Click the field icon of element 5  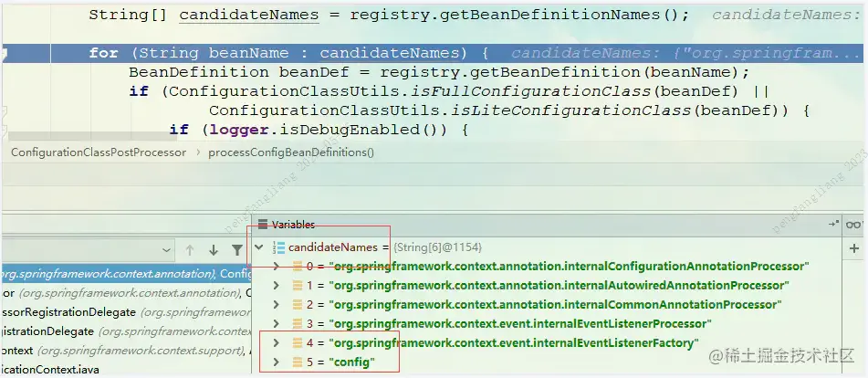click(x=298, y=362)
